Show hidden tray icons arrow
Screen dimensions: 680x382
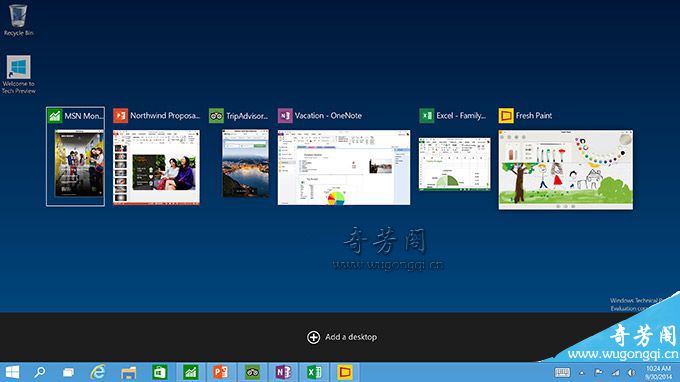point(582,372)
